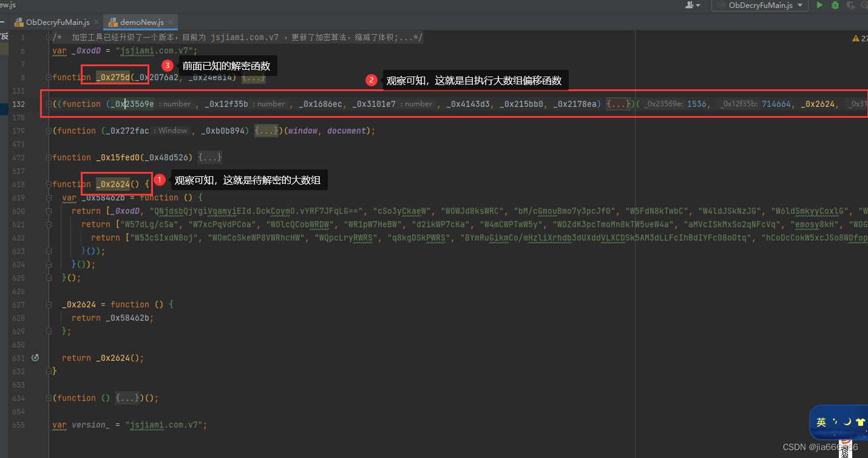Collapse the return array block on line 620
The width and height of the screenshot is (868, 458).
click(x=49, y=211)
